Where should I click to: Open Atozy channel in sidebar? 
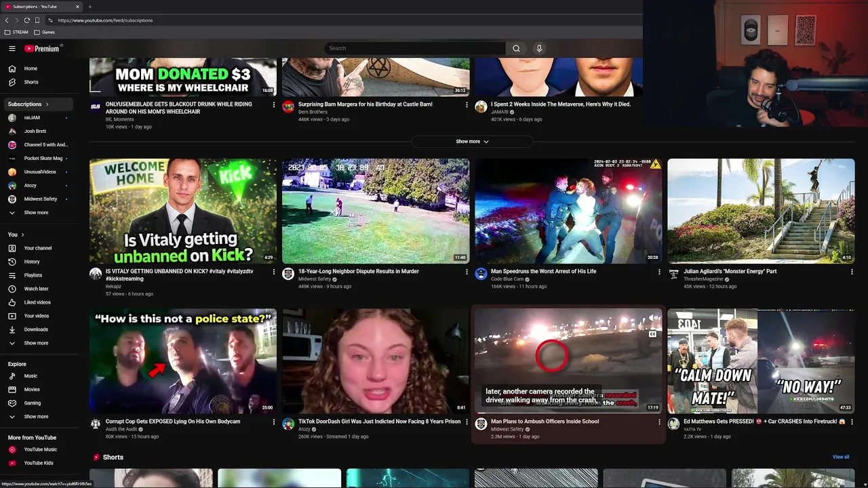point(38,185)
